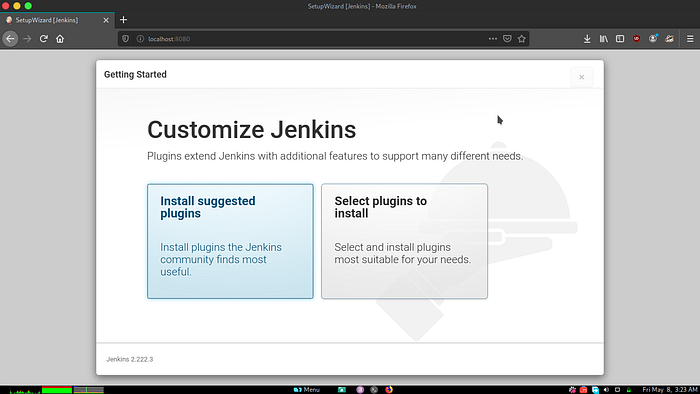The height and width of the screenshot is (394, 700).
Task: Choose Install suggested plugins
Action: [230, 241]
